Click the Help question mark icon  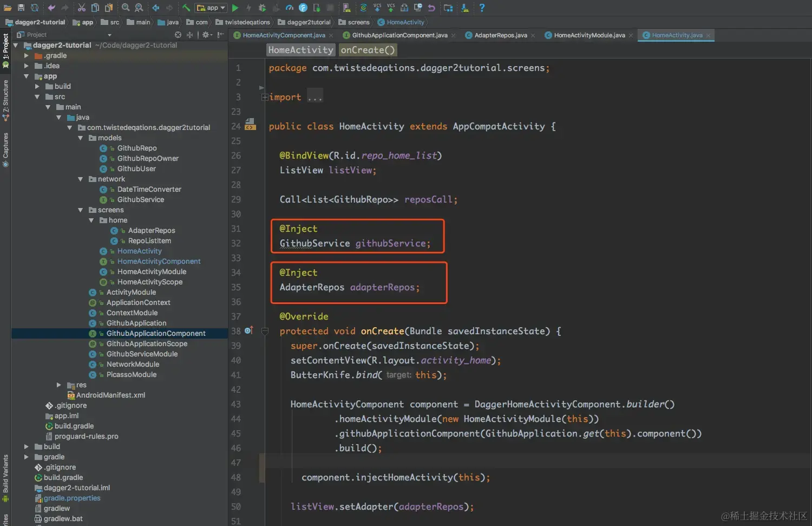coord(482,8)
